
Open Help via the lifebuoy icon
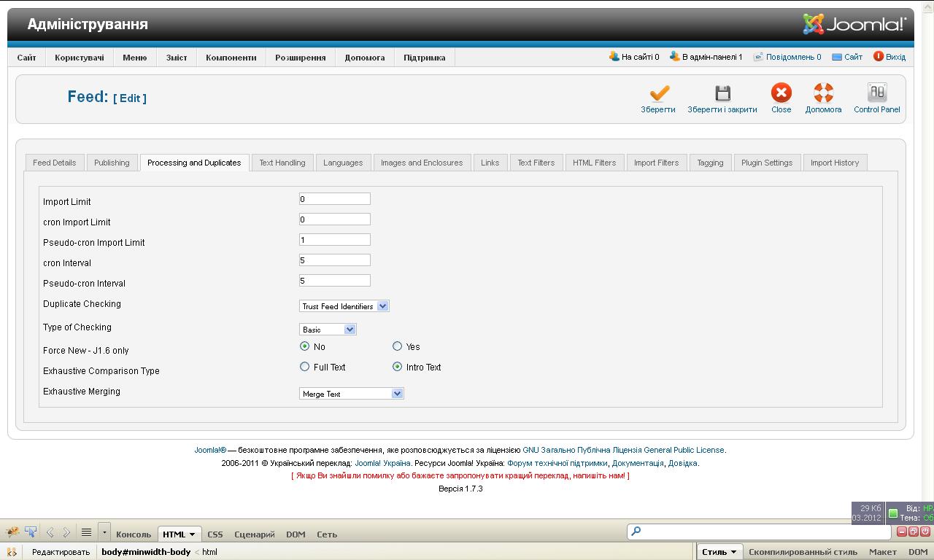823,93
